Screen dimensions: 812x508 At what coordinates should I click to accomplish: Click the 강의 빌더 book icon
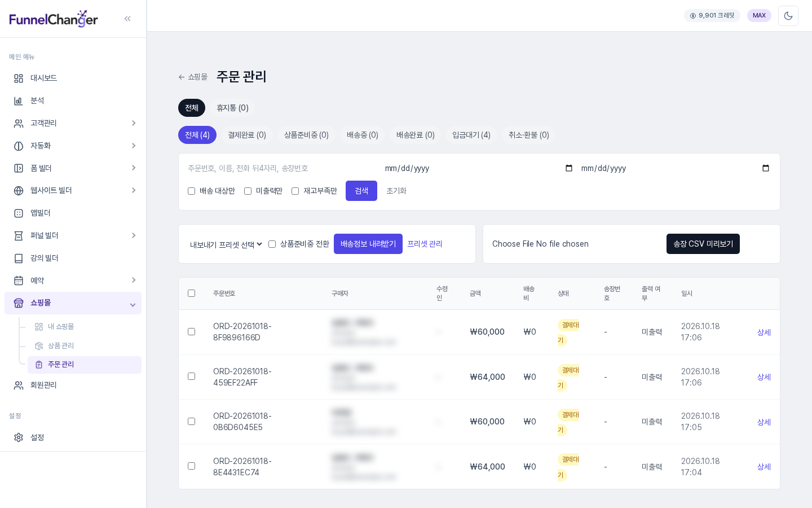(x=19, y=259)
